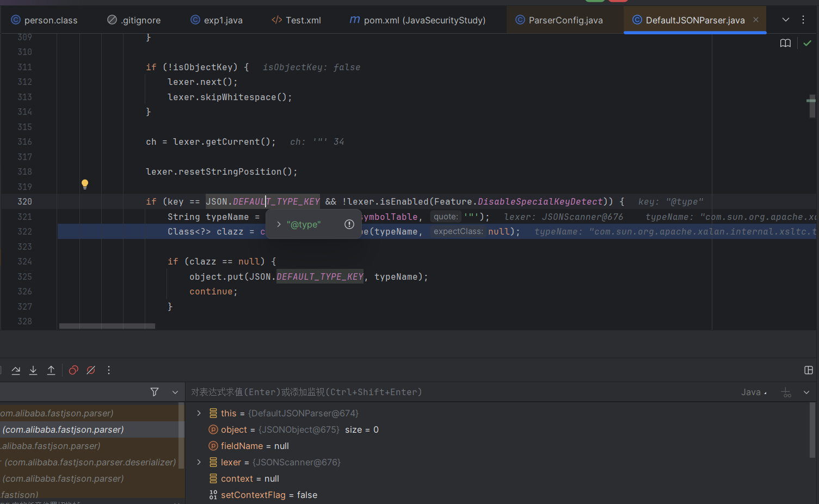This screenshot has height=504, width=819.
Task: Select the 'setContextFlag = false' variable
Action: pos(263,495)
